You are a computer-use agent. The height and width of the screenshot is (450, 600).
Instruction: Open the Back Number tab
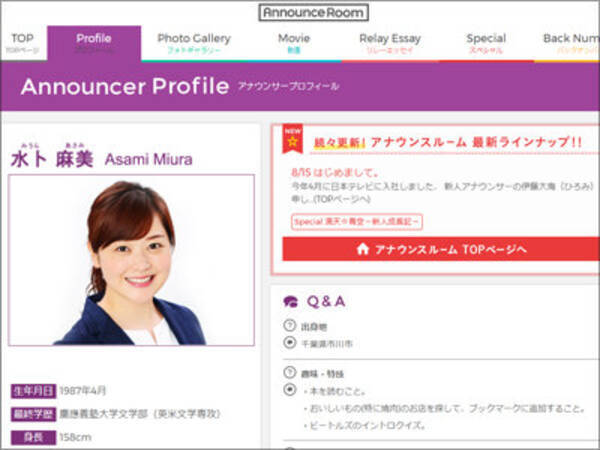pyautogui.click(x=567, y=43)
